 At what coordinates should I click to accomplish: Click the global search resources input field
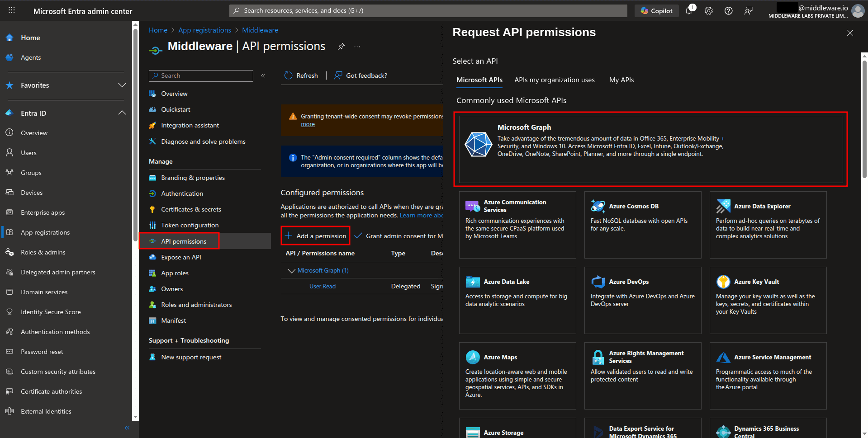tap(427, 10)
